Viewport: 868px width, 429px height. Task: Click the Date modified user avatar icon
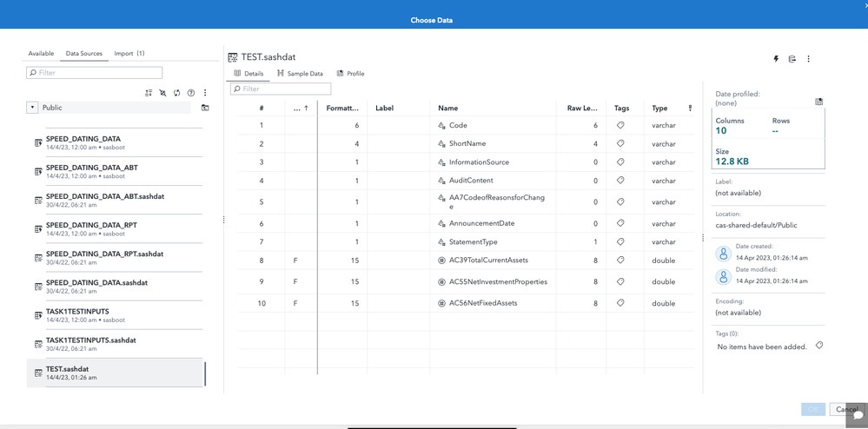coord(724,277)
